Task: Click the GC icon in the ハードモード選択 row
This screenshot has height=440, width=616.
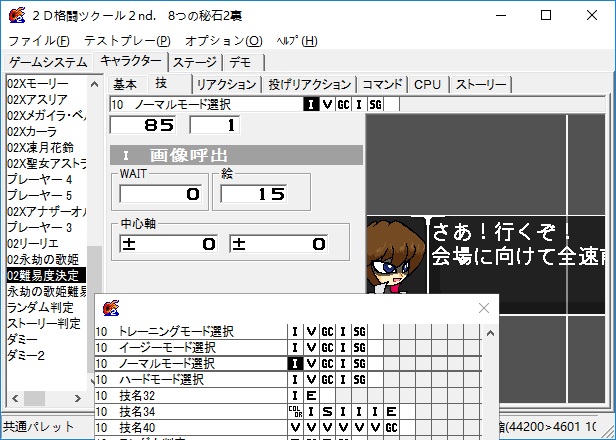Action: point(327,379)
